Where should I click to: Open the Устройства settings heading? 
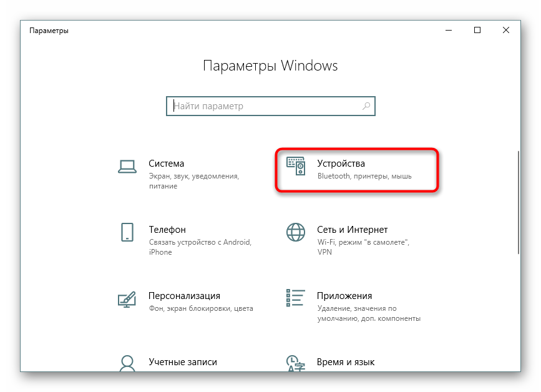coord(341,164)
